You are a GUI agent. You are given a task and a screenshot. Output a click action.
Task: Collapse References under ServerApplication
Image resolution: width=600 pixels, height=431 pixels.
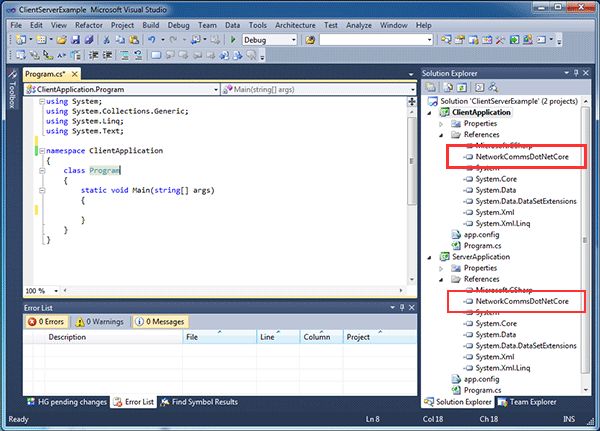coord(441,279)
